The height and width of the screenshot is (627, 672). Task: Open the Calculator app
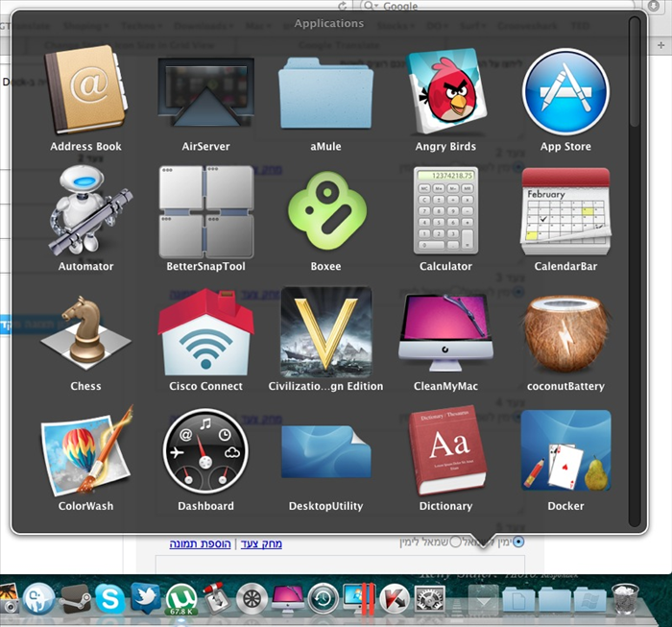445,210
